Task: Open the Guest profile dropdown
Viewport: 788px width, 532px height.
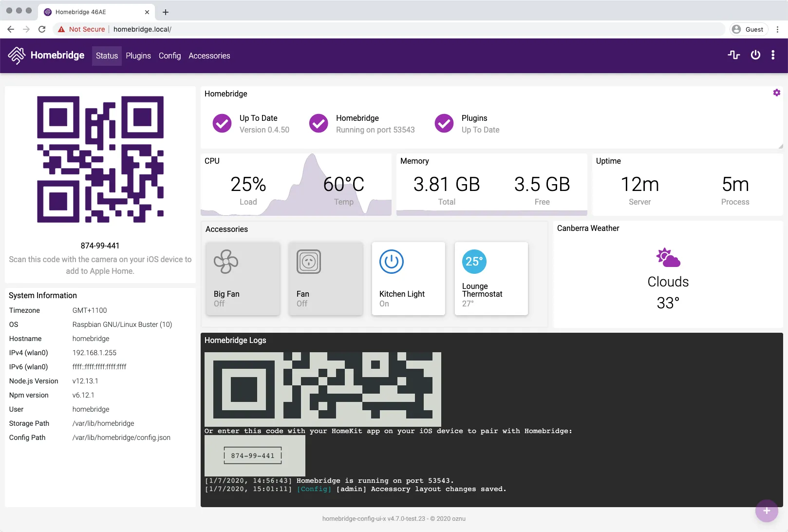Action: [x=749, y=29]
